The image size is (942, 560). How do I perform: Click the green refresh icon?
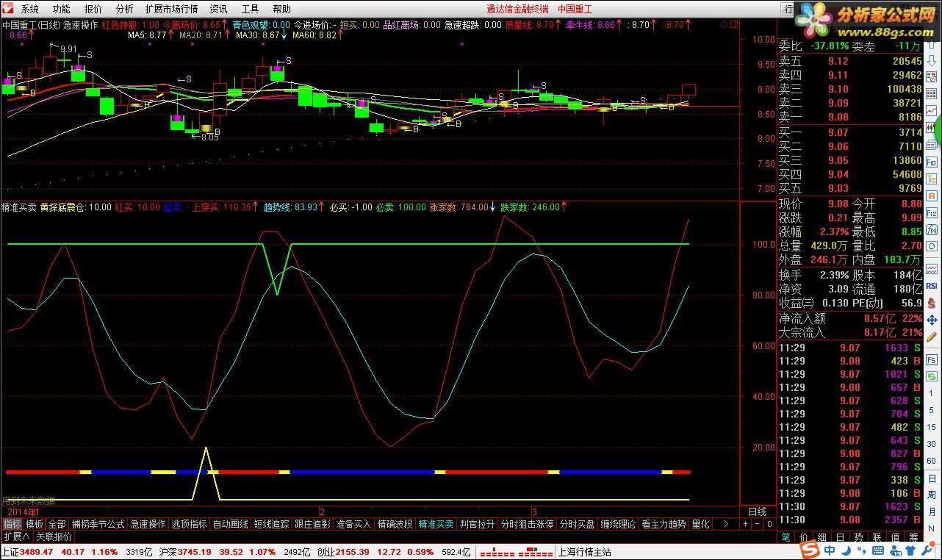pyautogui.click(x=932, y=376)
